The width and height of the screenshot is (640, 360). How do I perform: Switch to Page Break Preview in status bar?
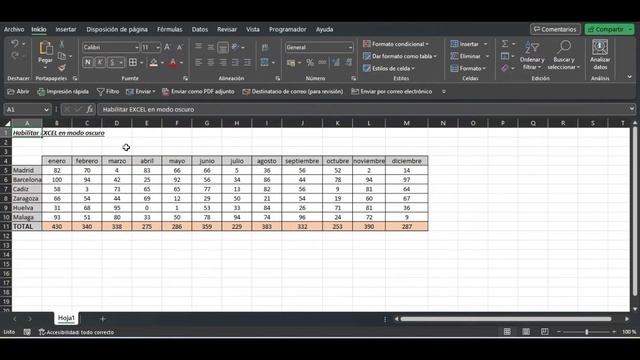(544, 332)
